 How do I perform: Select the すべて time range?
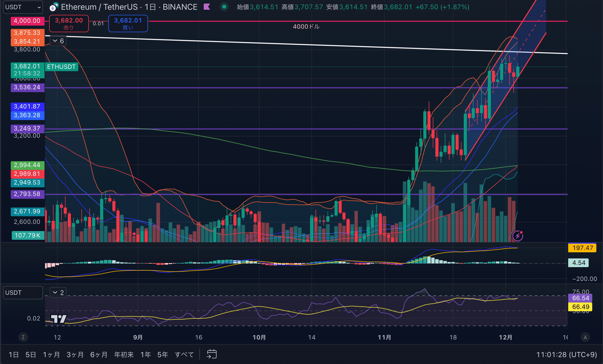pos(184,355)
